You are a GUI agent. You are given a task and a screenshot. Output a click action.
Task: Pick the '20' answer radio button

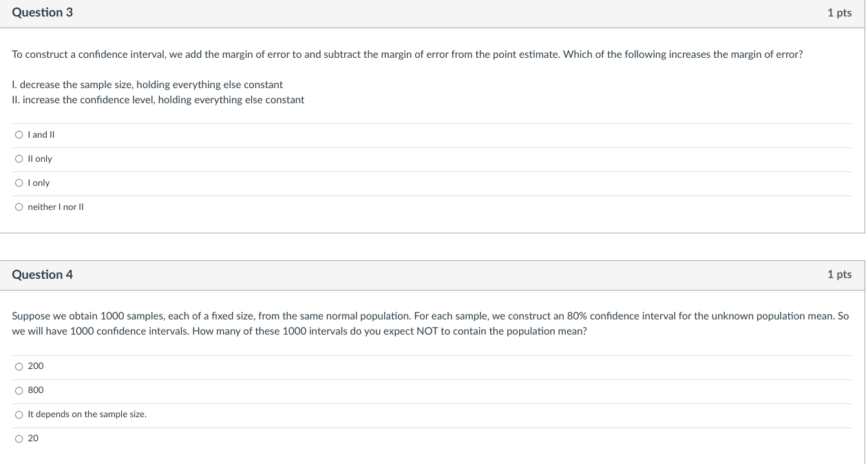[x=19, y=439]
